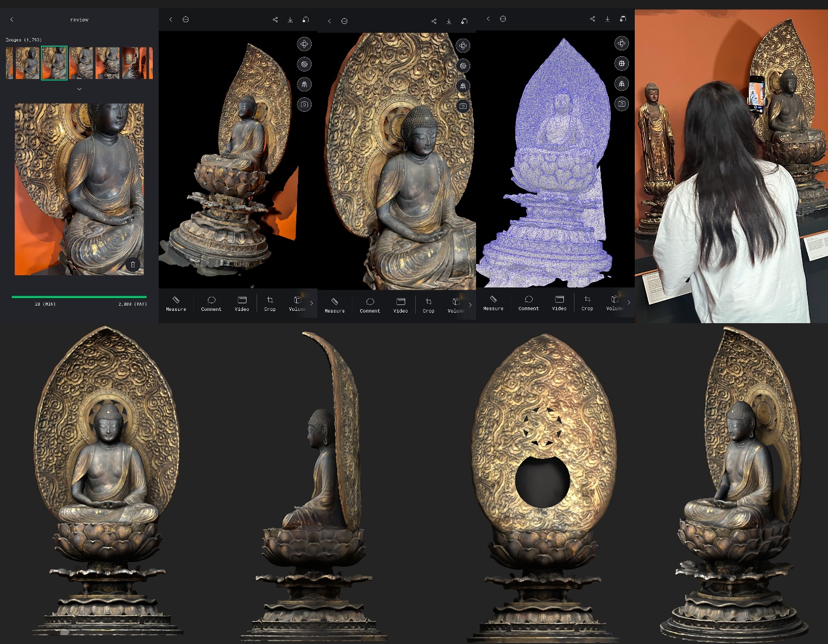Screen dimensions: 828x644
Task: Open the thumbnail left of the selected one
Action: pyautogui.click(x=28, y=63)
